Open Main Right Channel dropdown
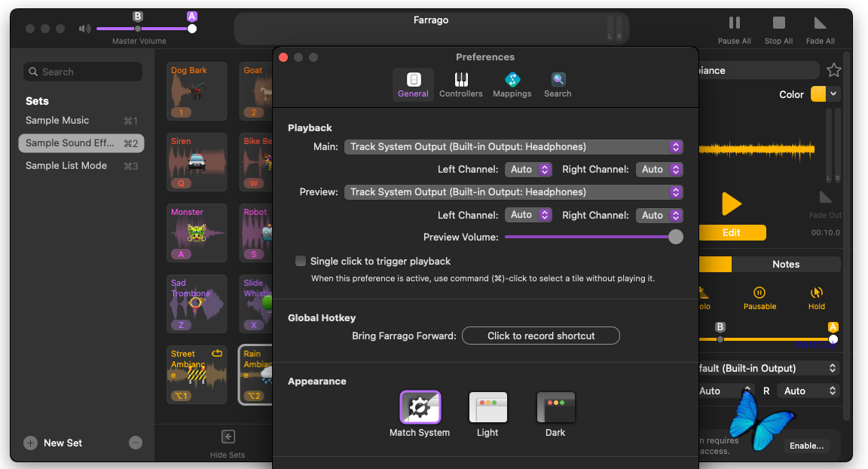 (659, 170)
